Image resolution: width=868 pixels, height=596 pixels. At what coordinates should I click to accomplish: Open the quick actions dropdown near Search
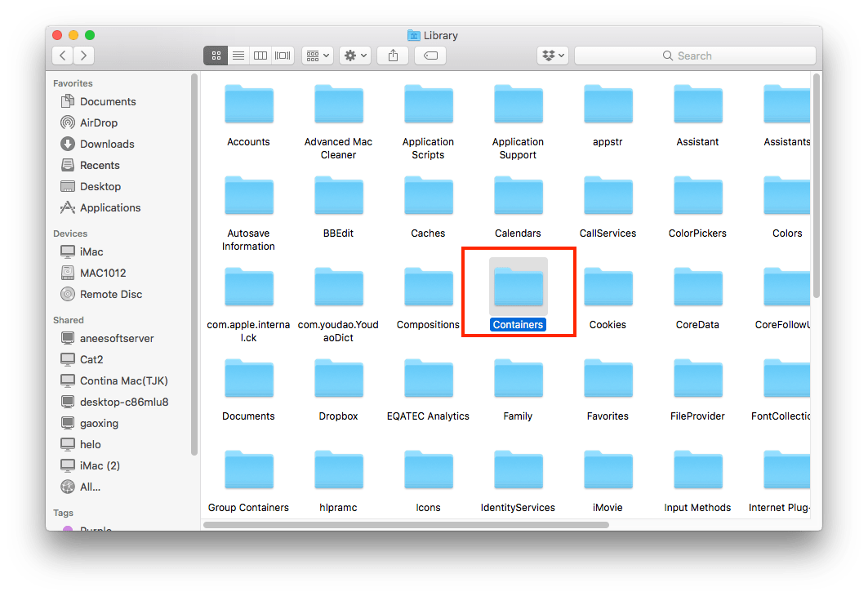coord(554,55)
